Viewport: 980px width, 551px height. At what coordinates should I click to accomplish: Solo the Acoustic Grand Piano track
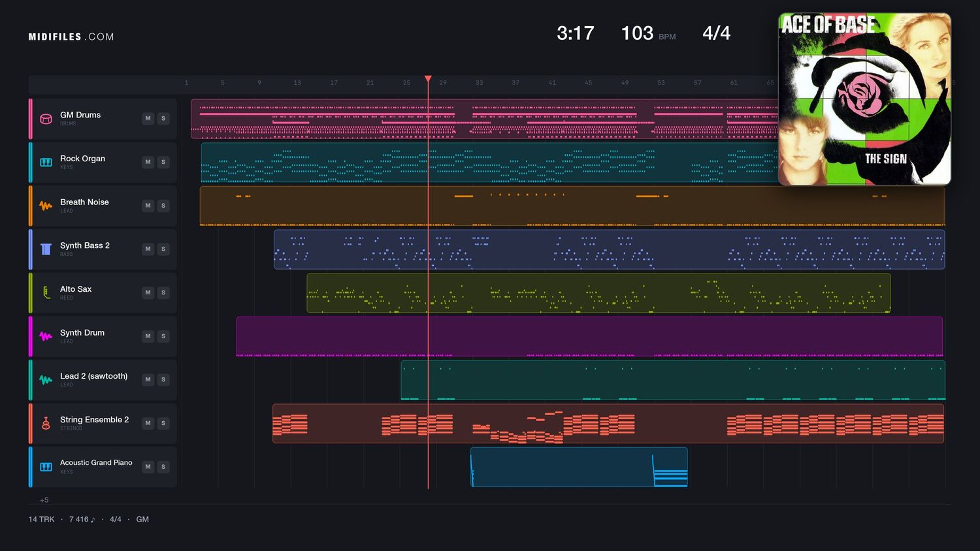[x=163, y=467]
